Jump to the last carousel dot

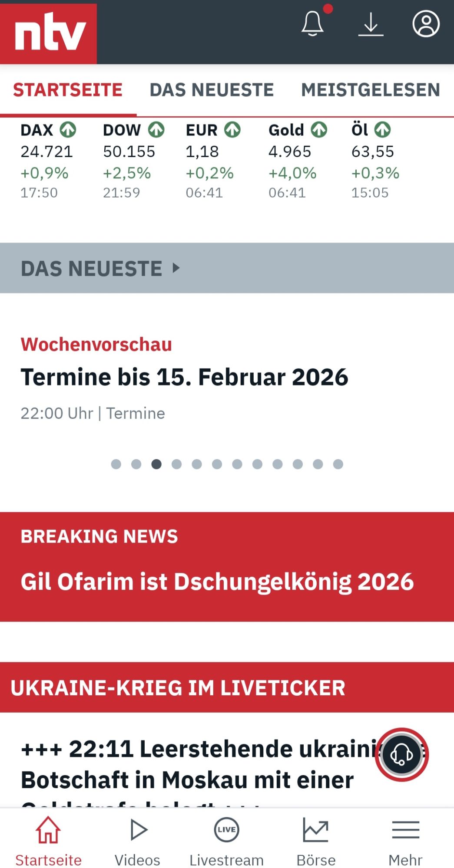tap(338, 464)
